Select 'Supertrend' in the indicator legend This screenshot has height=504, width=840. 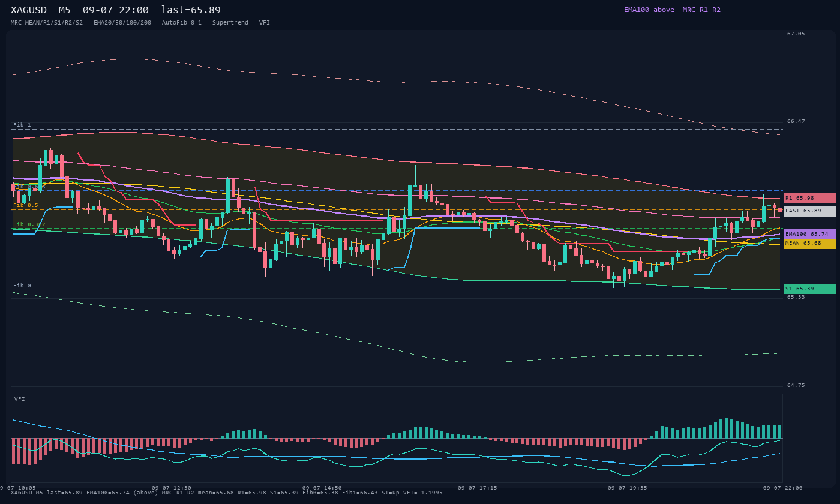[x=230, y=23]
